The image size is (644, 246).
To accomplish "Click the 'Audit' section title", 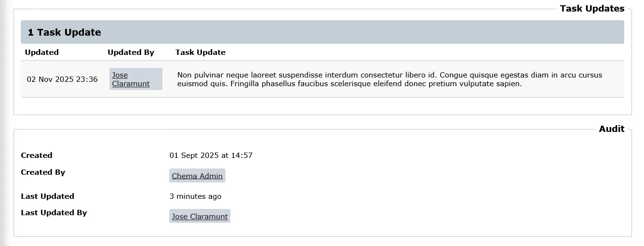I will tap(611, 129).
